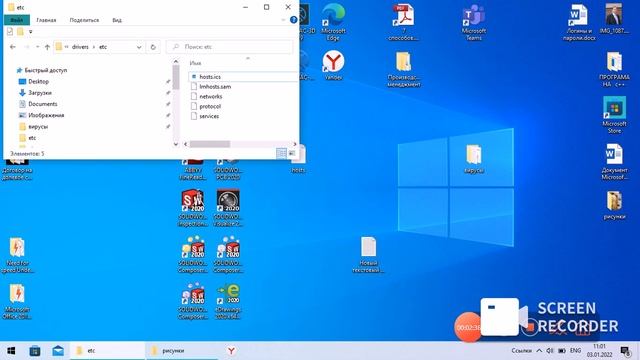Switch to the Поделиться tab
The height and width of the screenshot is (360, 640).
point(84,20)
